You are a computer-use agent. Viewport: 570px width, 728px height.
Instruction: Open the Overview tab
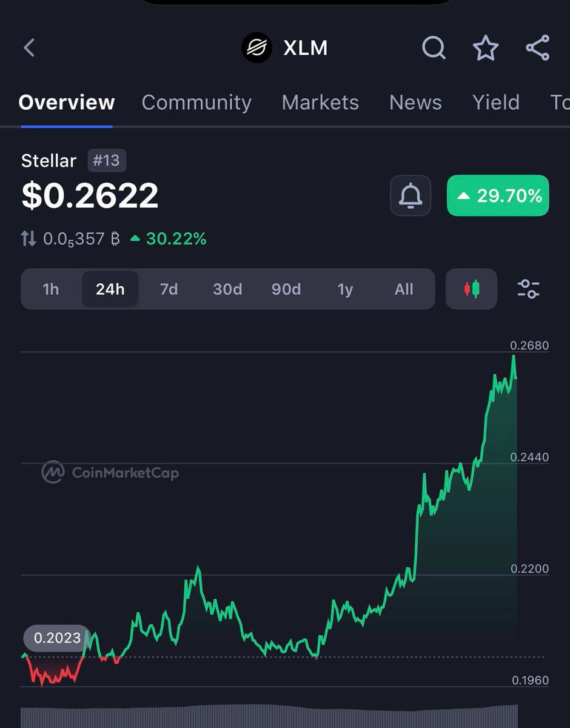click(67, 103)
